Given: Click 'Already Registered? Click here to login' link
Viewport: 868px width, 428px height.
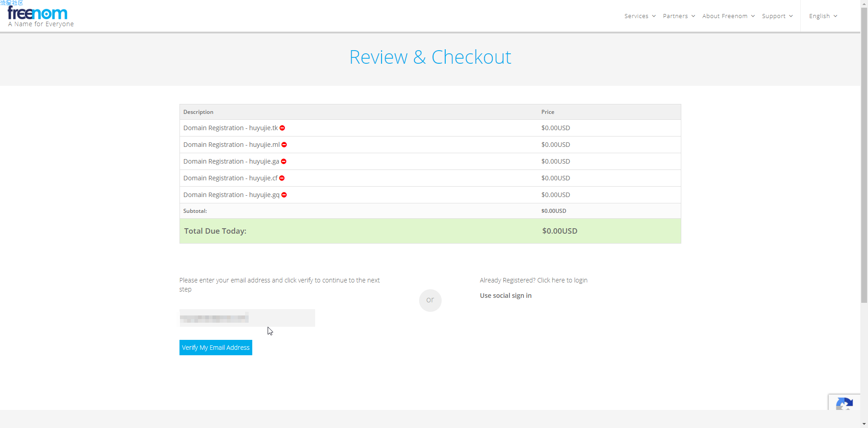Looking at the screenshot, I should coord(533,280).
